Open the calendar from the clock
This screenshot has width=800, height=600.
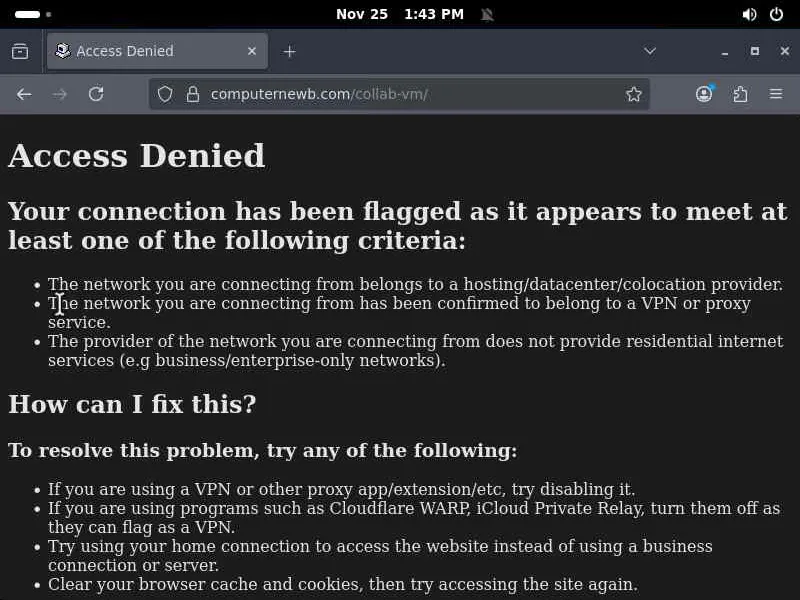[x=400, y=14]
